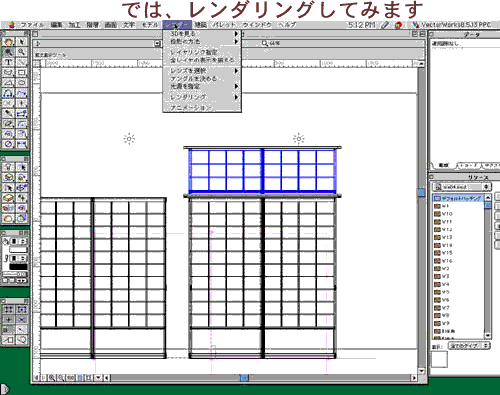
Task: Click the white fill color swatch
Action: (x=18, y=250)
